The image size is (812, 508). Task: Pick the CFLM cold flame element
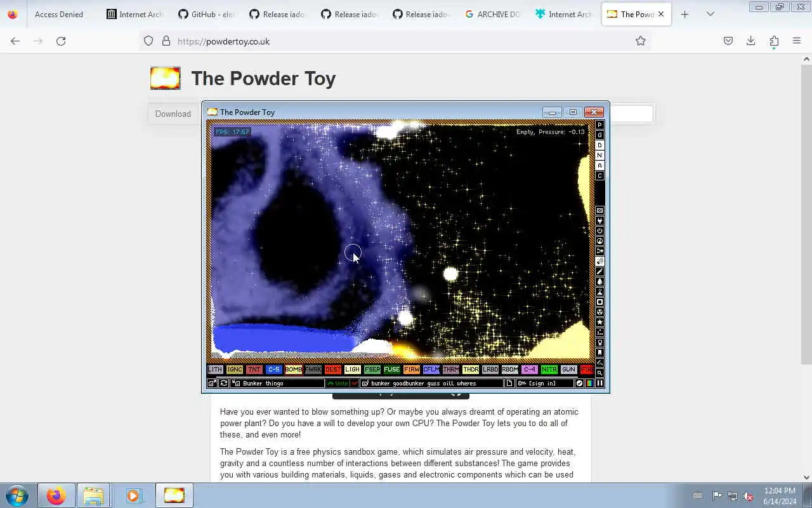coord(431,369)
